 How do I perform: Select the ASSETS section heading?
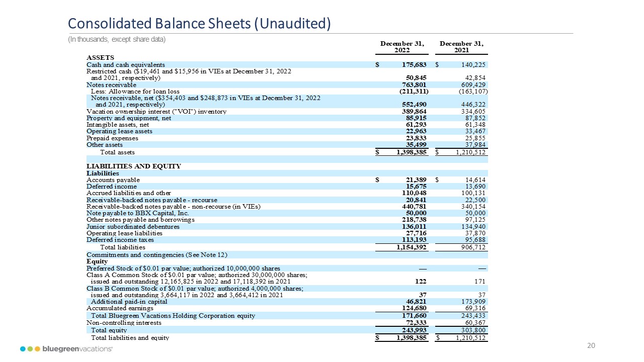(x=100, y=58)
